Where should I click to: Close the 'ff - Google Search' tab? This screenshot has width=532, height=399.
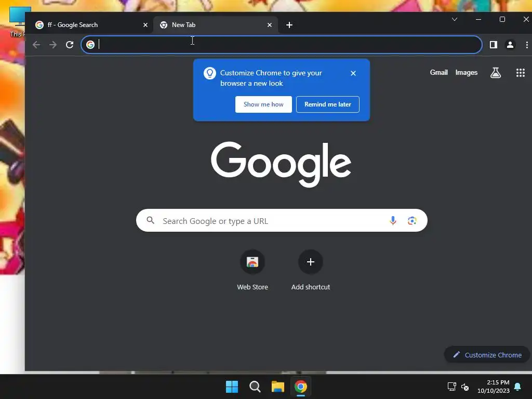[x=145, y=25]
